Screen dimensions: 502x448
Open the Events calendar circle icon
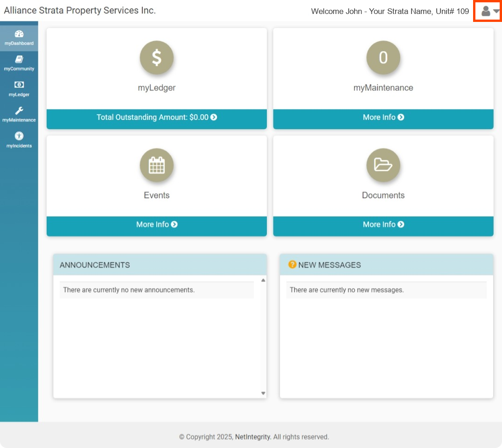[157, 165]
